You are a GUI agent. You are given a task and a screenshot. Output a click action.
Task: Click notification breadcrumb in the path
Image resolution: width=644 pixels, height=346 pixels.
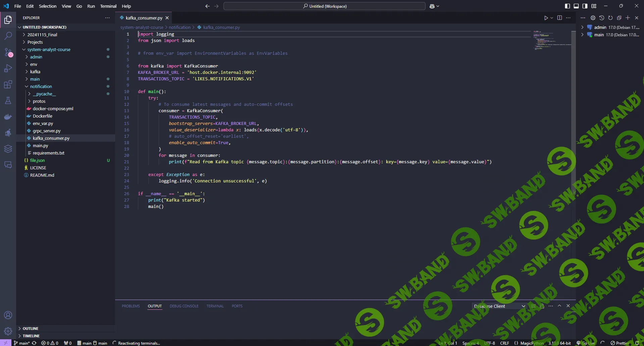click(180, 27)
